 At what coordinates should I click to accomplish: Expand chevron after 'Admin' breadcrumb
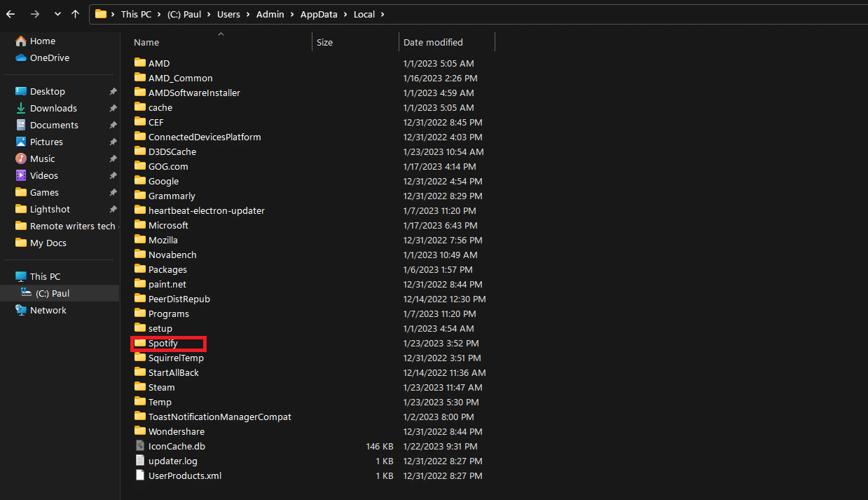pyautogui.click(x=291, y=14)
